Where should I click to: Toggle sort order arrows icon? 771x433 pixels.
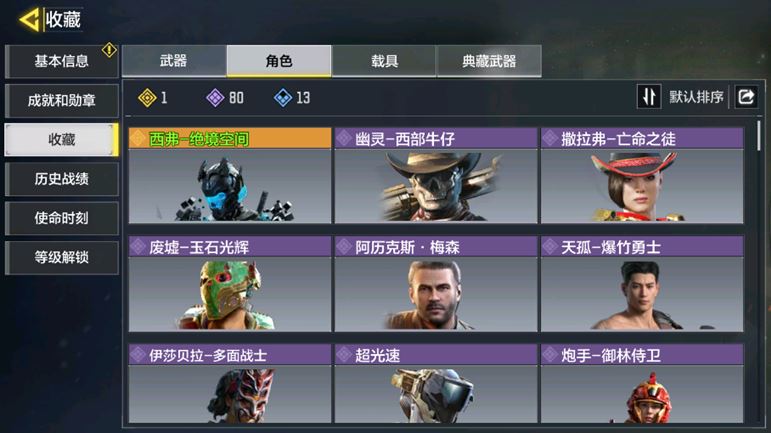click(x=649, y=96)
